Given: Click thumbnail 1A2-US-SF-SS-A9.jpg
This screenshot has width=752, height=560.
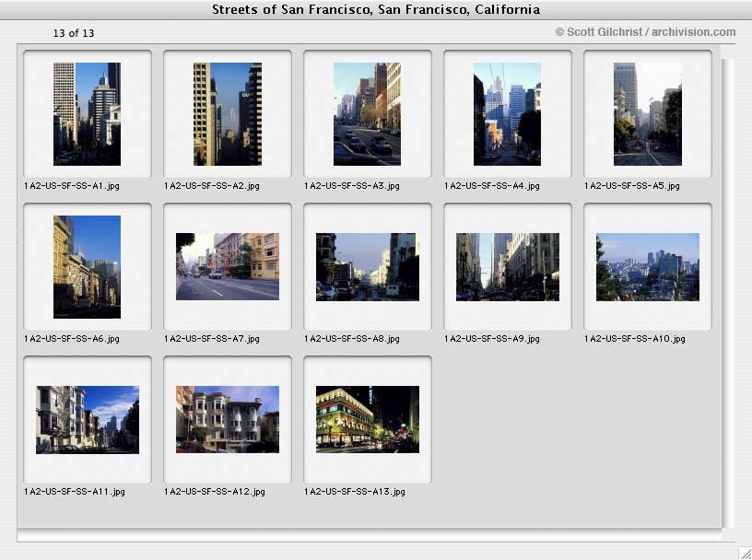Looking at the screenshot, I should tap(508, 267).
